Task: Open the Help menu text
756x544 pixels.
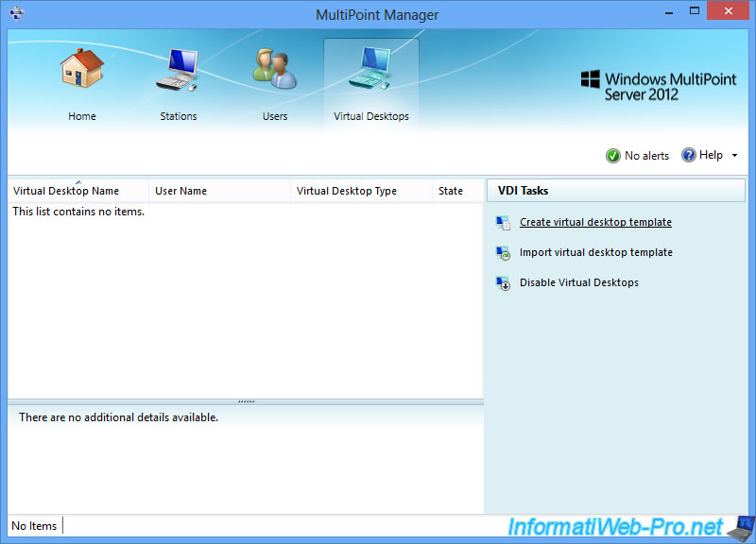Action: [711, 155]
